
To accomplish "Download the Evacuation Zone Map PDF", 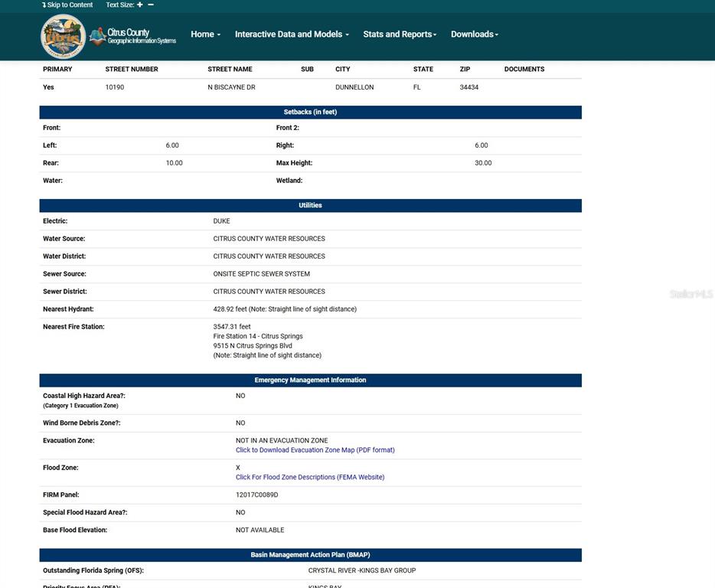I will (x=315, y=450).
